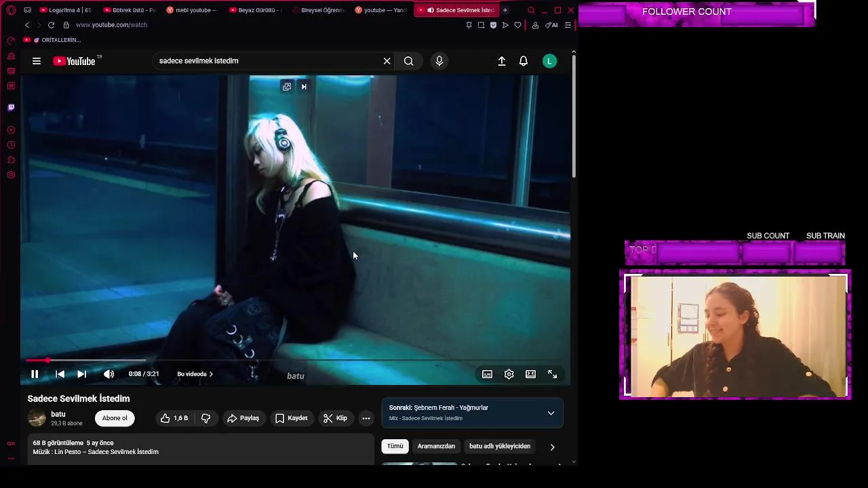The height and width of the screenshot is (488, 868).
Task: Click the YouTube search magnifier button
Action: [408, 61]
